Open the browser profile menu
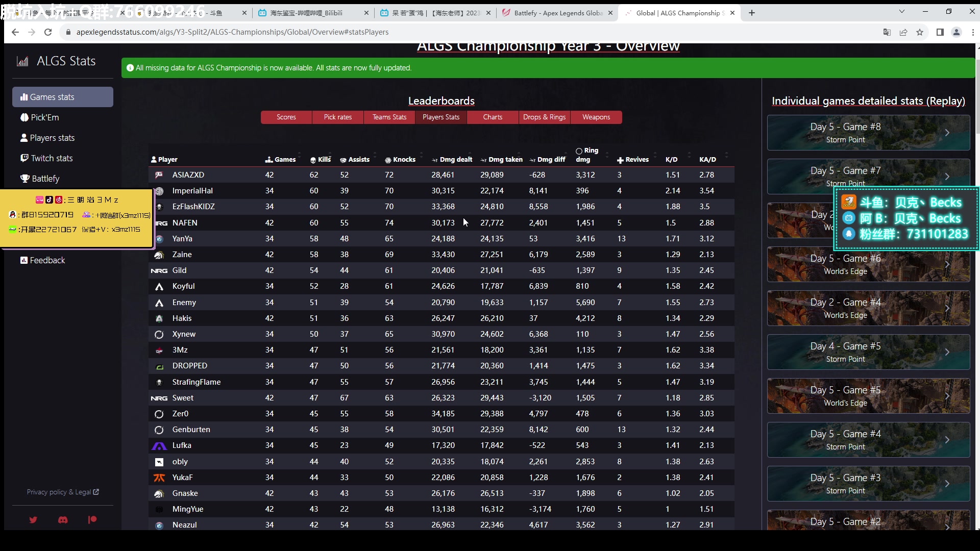980x551 pixels. point(957,32)
